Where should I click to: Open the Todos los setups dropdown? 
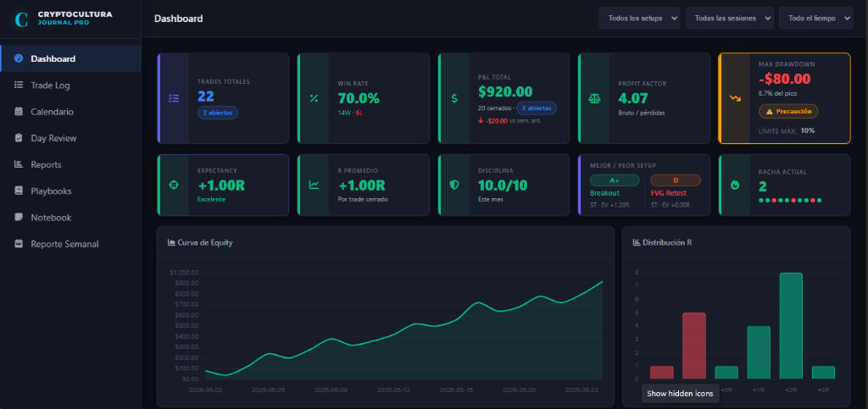[639, 18]
